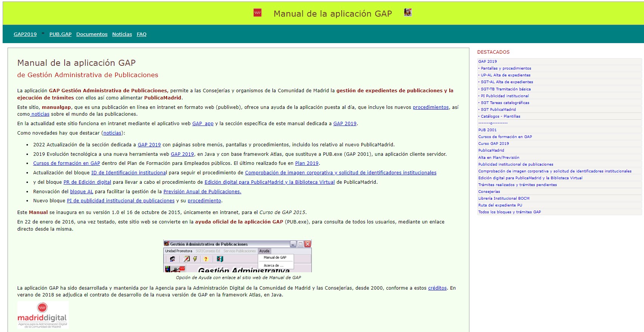This screenshot has width=644, height=332.
Task: Open 'Edición digital para PublicaMadrid' link in bullet list
Action: coord(270,182)
